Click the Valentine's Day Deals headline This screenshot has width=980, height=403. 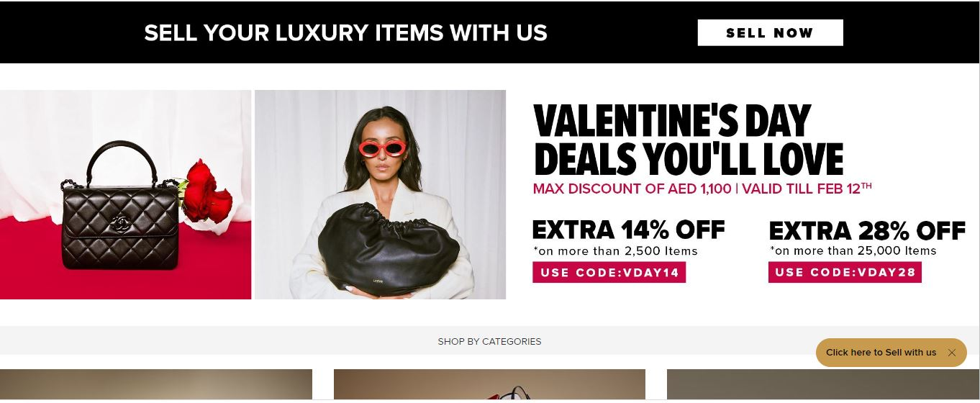688,140
